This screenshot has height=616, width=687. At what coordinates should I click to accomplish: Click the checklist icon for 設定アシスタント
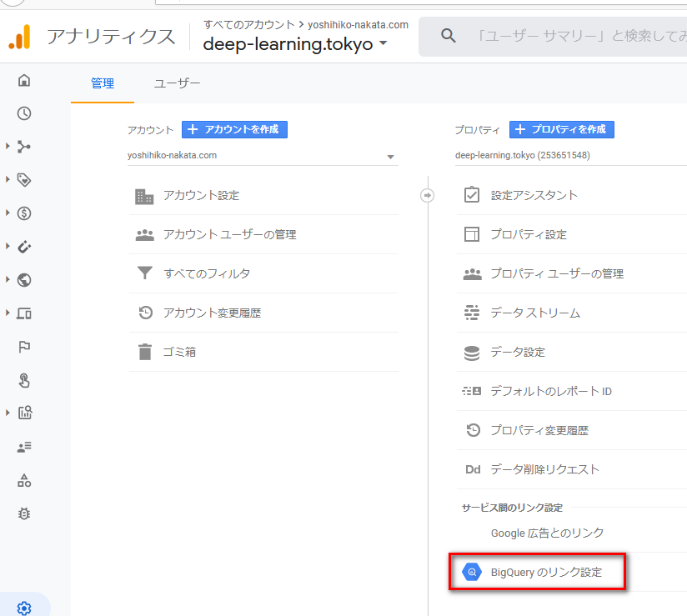click(x=471, y=194)
